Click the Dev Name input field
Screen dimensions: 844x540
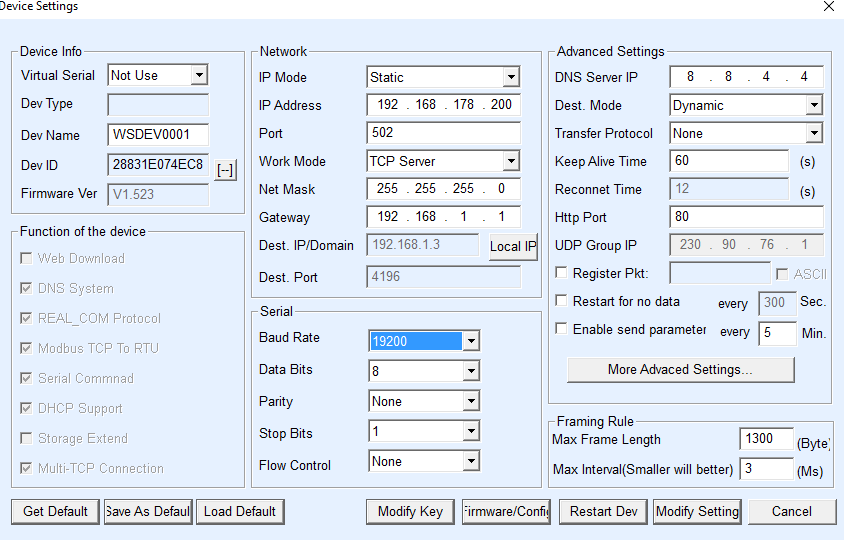point(158,135)
